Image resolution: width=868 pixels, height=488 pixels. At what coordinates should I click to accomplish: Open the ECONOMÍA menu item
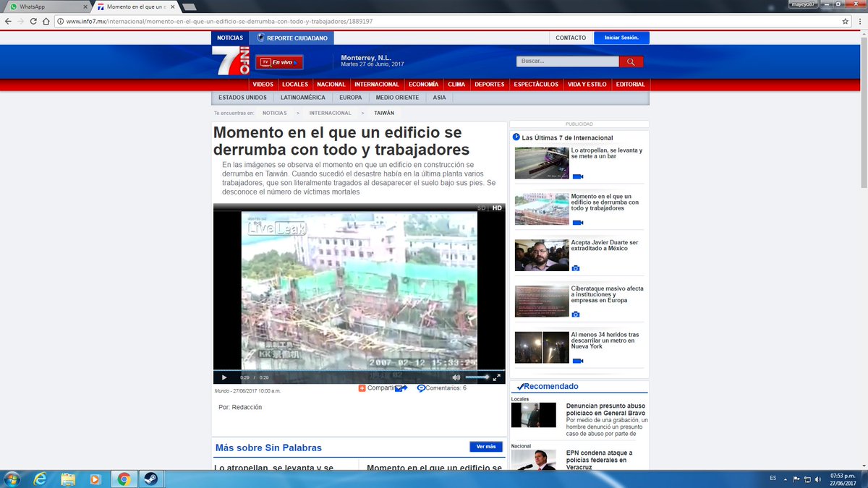click(423, 85)
